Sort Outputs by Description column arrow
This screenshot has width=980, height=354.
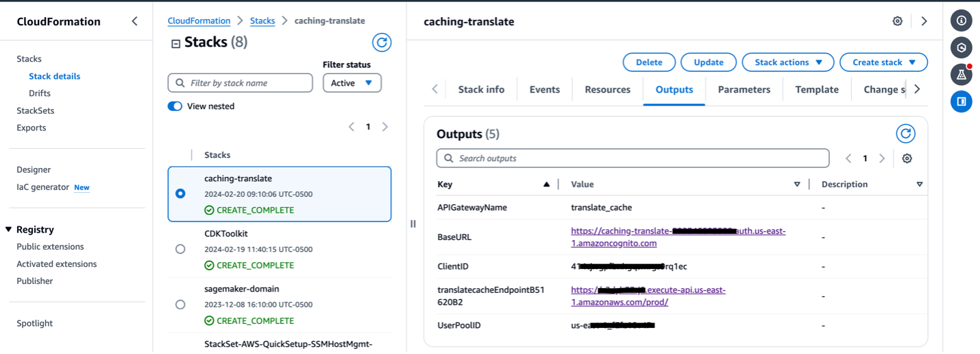coord(920,185)
